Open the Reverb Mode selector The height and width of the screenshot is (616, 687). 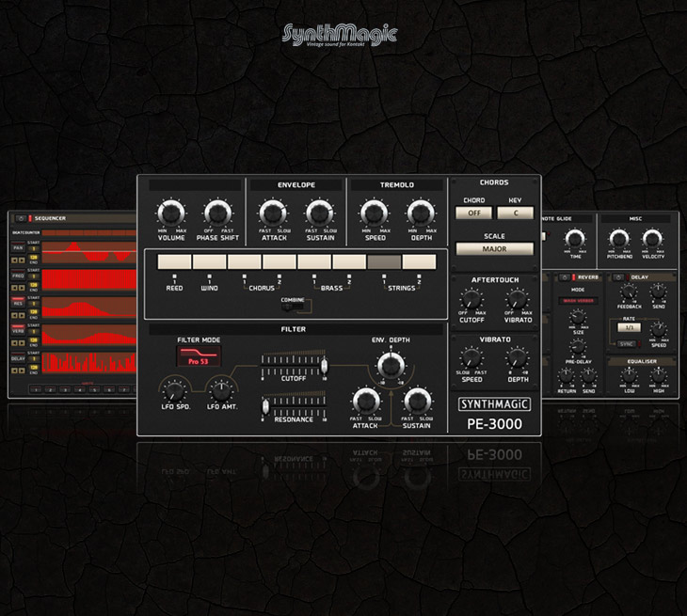pyautogui.click(x=578, y=301)
